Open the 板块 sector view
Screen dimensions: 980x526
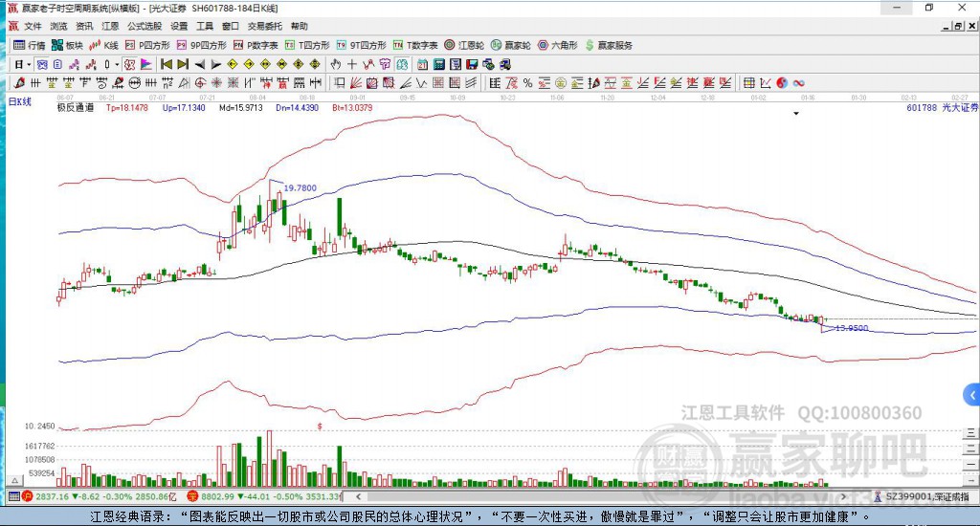click(x=68, y=45)
